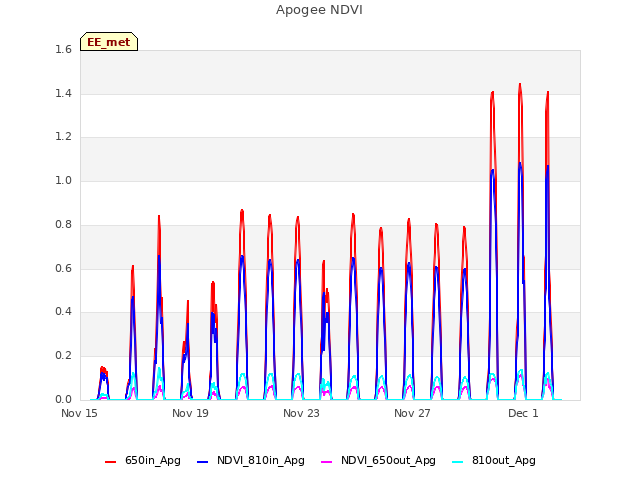Click the 1.2 y-axis label

point(63,137)
